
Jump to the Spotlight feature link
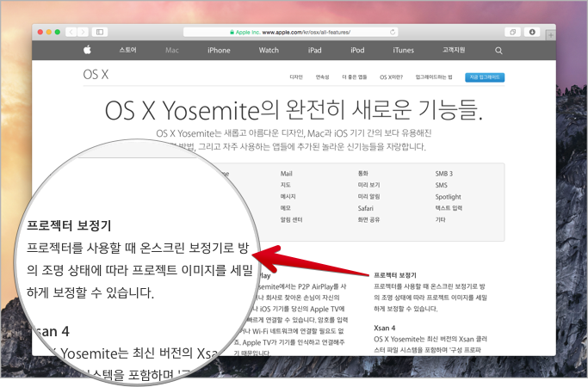[449, 197]
